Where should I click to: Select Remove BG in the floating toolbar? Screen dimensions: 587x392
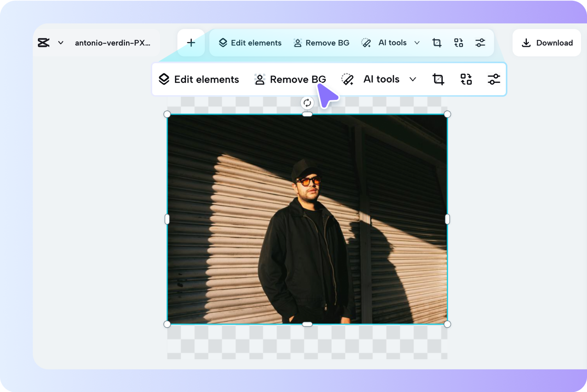click(x=290, y=79)
